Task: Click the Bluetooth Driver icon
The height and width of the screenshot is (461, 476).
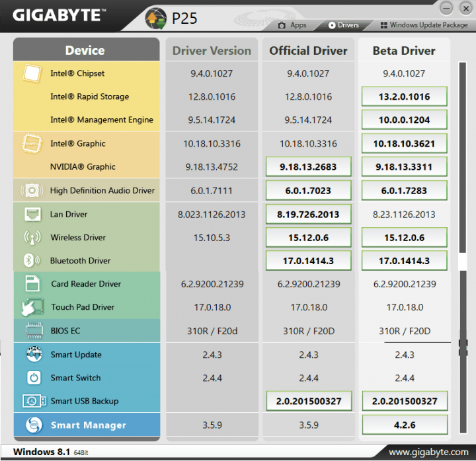Action: point(32,260)
